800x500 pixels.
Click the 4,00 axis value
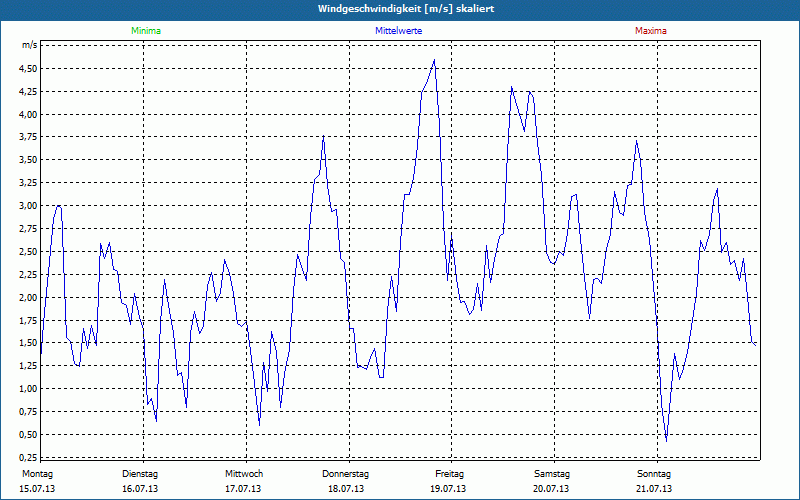pos(29,115)
